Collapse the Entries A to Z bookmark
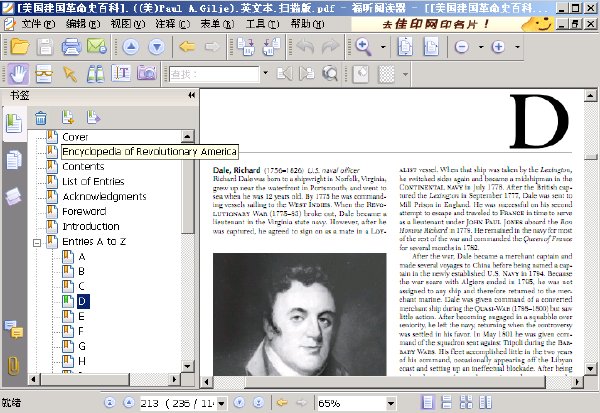This screenshot has width=600, height=413. 37,243
